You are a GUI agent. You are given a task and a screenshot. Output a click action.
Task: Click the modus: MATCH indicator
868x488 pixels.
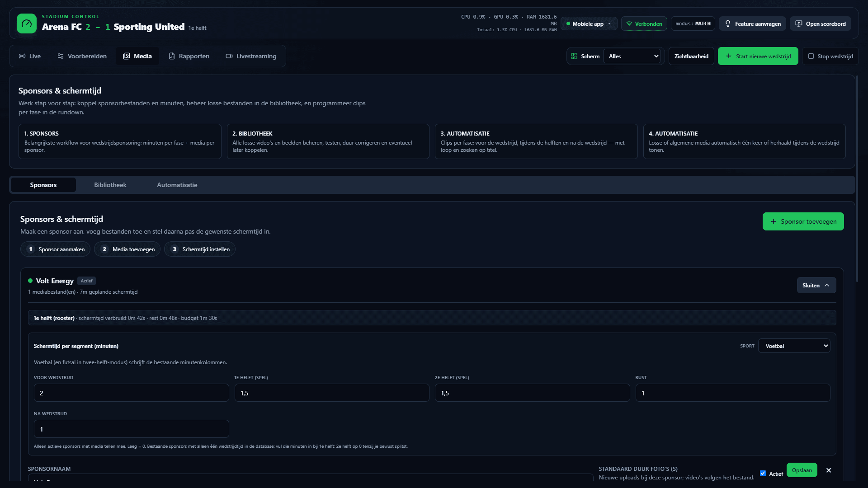(693, 23)
